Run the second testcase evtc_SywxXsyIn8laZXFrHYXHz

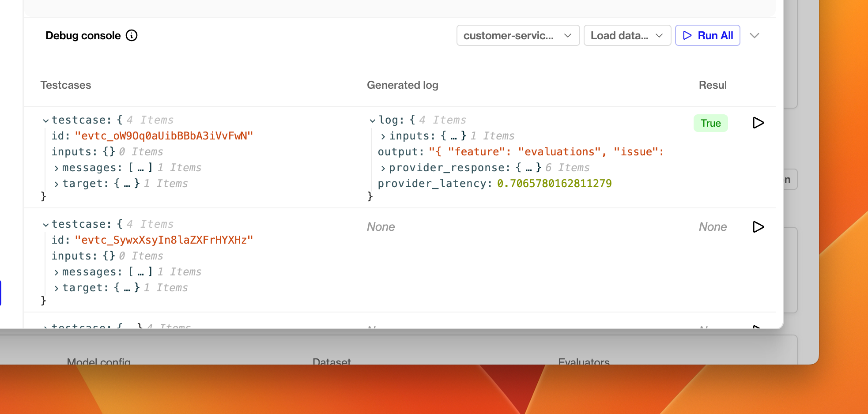(x=758, y=227)
